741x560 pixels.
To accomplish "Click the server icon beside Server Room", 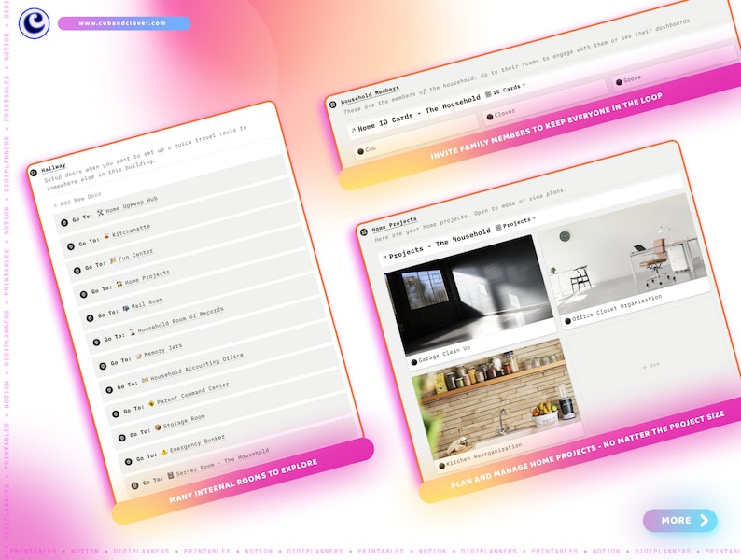I will click(171, 475).
